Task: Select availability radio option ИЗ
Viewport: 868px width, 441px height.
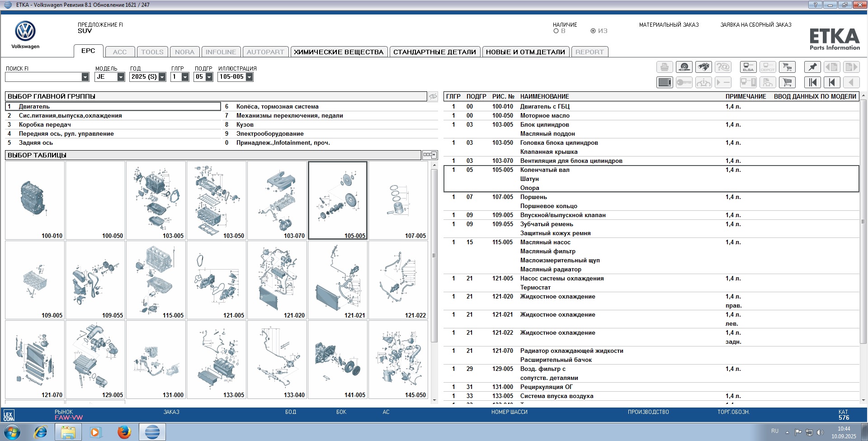Action: (593, 31)
